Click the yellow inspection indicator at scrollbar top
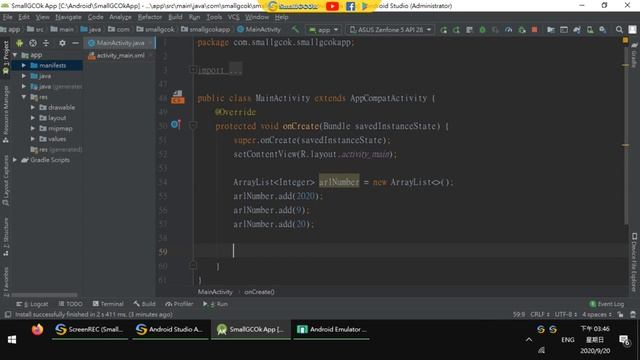 coord(625,40)
